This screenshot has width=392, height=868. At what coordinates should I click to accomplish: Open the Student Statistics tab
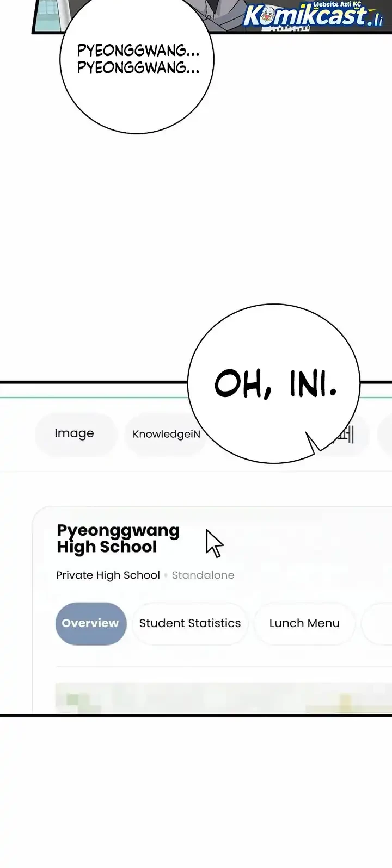(x=190, y=623)
